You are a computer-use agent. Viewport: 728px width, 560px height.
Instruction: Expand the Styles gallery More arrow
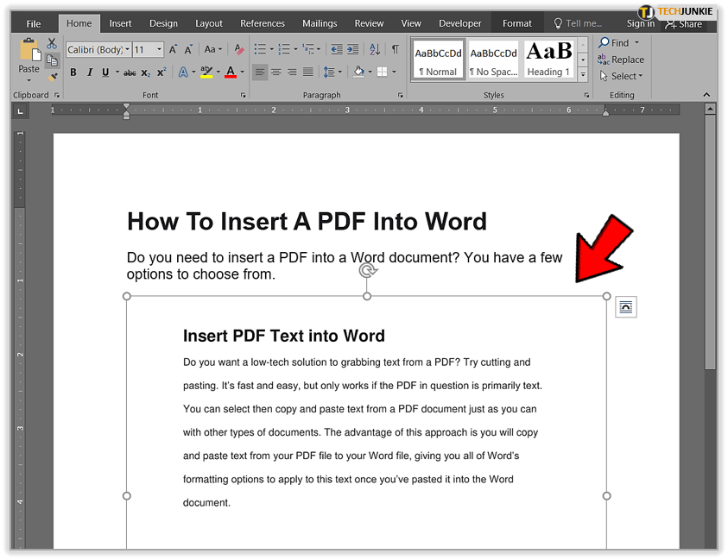click(583, 76)
